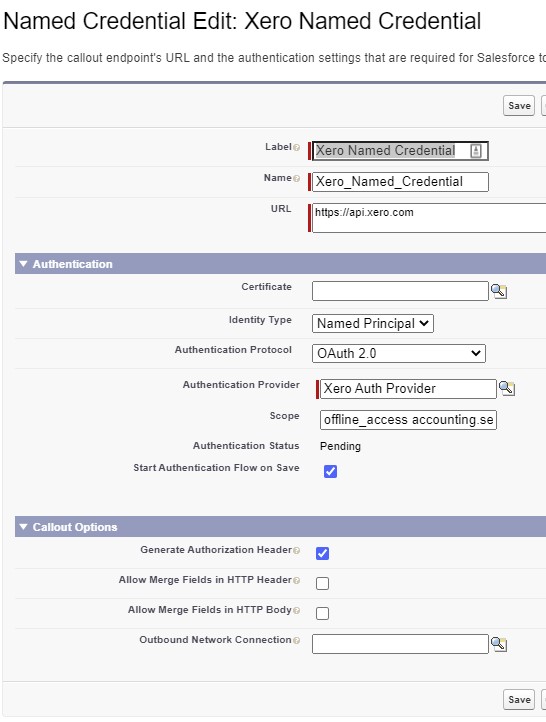Click into the Name text field
Viewport: 546px width, 722px height.
[x=400, y=181]
